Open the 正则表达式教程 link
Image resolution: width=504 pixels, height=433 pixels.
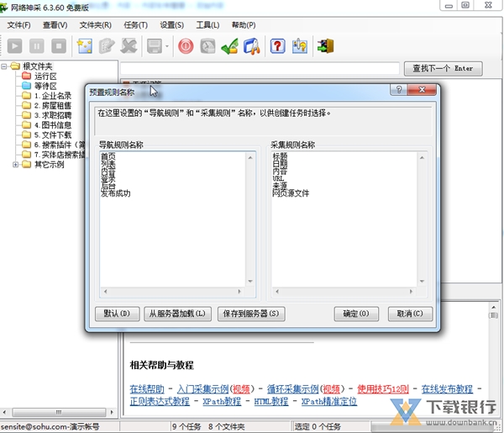pyautogui.click(x=160, y=401)
